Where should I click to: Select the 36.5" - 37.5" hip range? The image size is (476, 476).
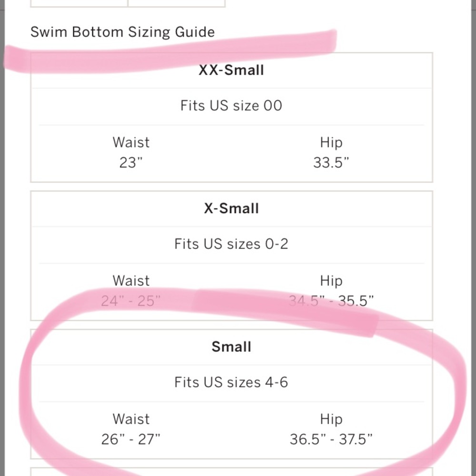tap(331, 439)
